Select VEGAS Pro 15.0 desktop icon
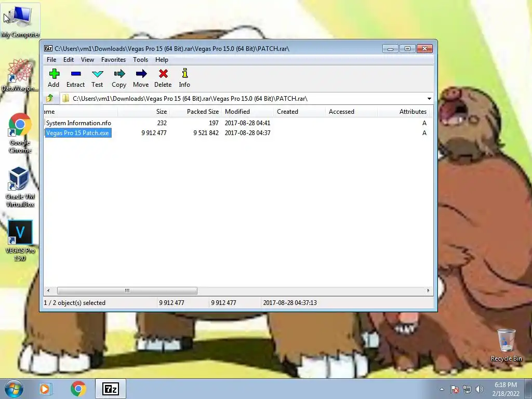Screen dimensions: 532x399 pos(20,241)
